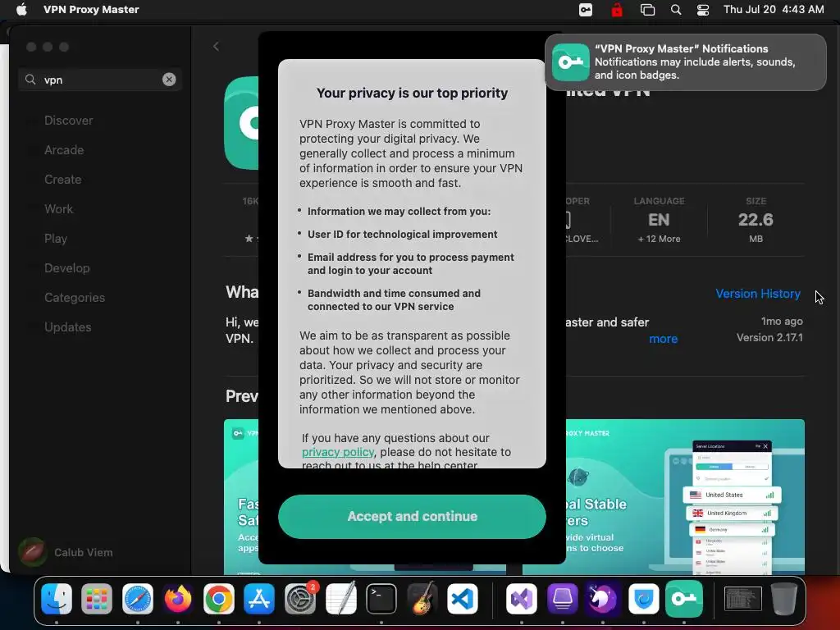This screenshot has width=840, height=630.
Task: Open Visual Studio Code from the dock
Action: (x=463, y=599)
